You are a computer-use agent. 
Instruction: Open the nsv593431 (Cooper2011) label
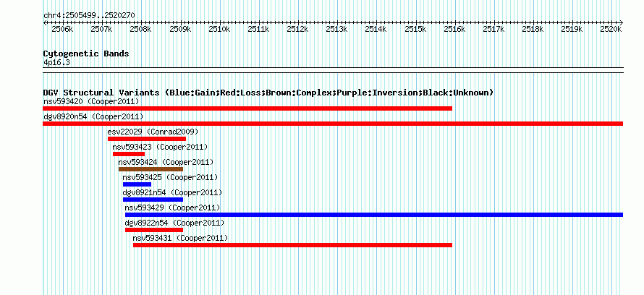180,238
